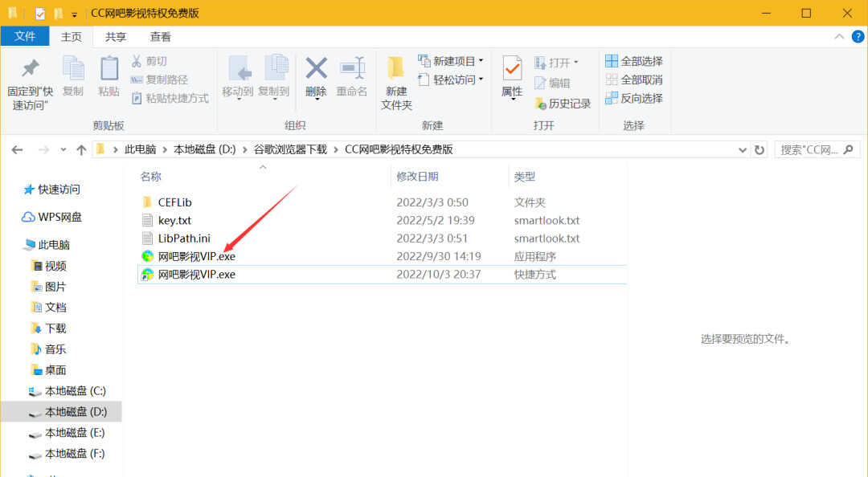The image size is (868, 477).
Task: Click the title bar properties checkmark icon
Action: pyautogui.click(x=40, y=14)
